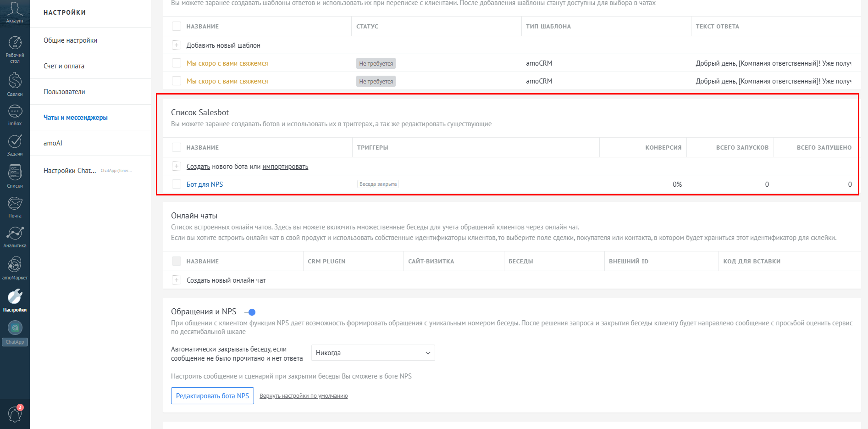Open the Пользователи settings section
Viewport: 868px width, 429px height.
tap(64, 92)
